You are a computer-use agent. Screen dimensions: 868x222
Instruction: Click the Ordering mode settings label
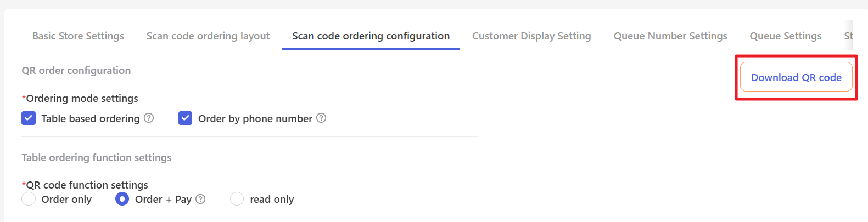[82, 99]
